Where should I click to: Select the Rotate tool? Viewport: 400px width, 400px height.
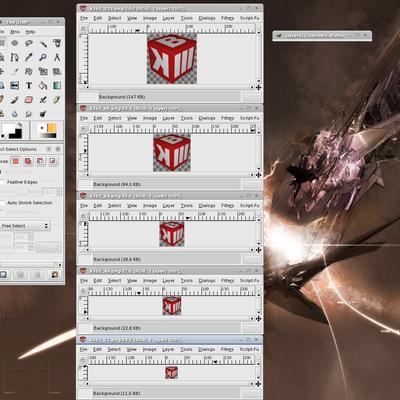[x=29, y=71]
